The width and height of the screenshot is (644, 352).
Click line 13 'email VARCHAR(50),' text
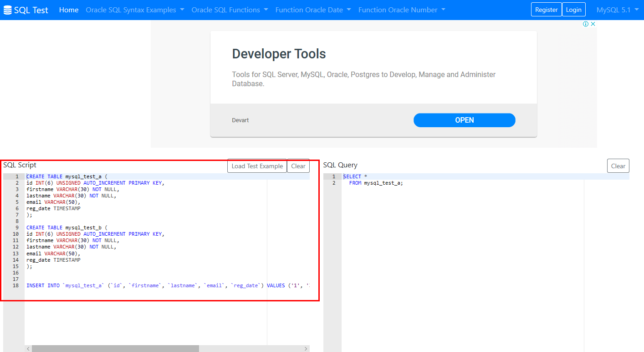[x=53, y=254]
